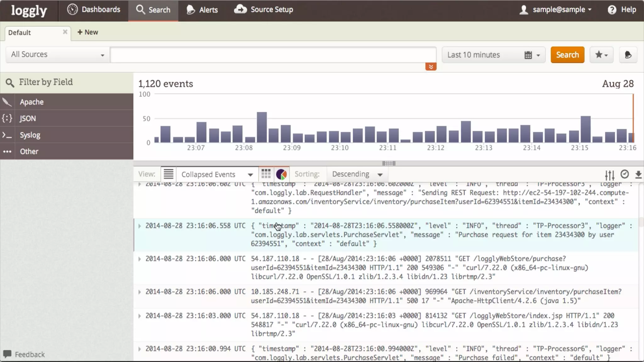Click the download events icon
The height and width of the screenshot is (362, 644).
pos(638,174)
